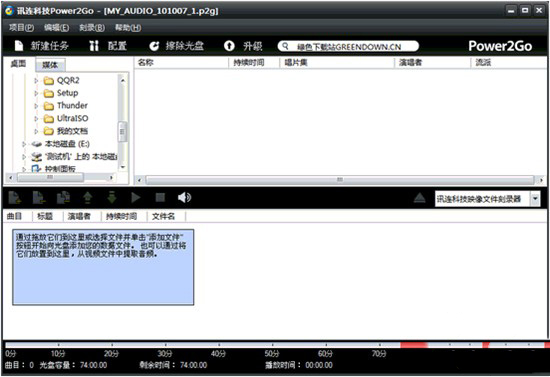The image size is (550, 377).
Task: Click the stop button
Action: coord(160,197)
